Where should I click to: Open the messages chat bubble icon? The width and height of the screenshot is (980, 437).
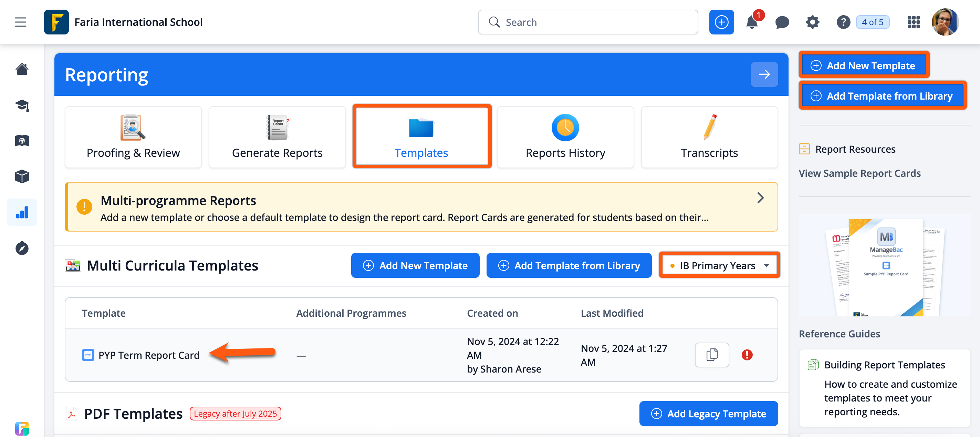pyautogui.click(x=782, y=22)
